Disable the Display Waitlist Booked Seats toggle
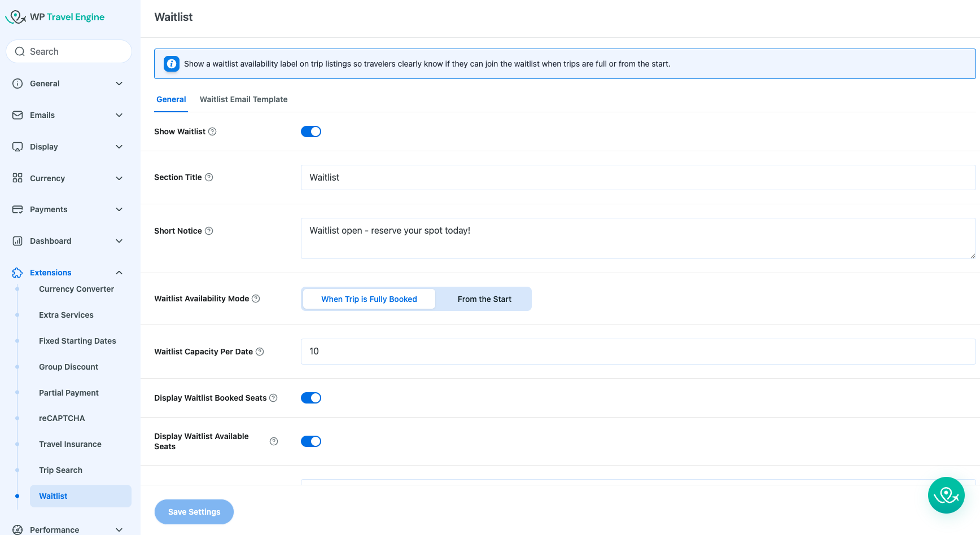This screenshot has height=535, width=980. coord(311,398)
